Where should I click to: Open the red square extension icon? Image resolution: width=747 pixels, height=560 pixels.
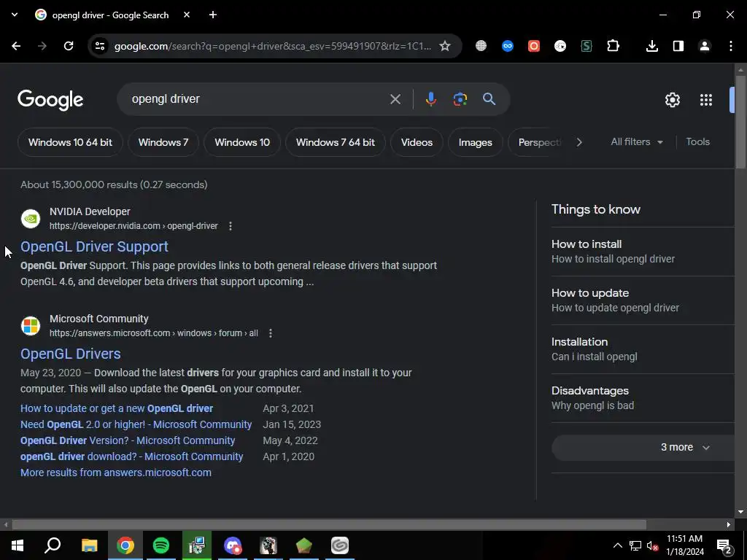pyautogui.click(x=534, y=46)
